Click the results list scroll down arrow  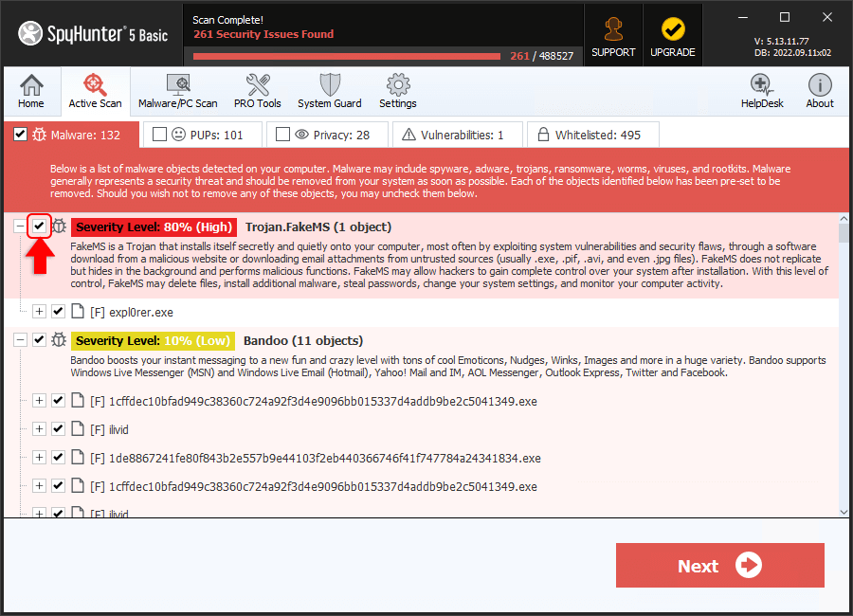844,511
